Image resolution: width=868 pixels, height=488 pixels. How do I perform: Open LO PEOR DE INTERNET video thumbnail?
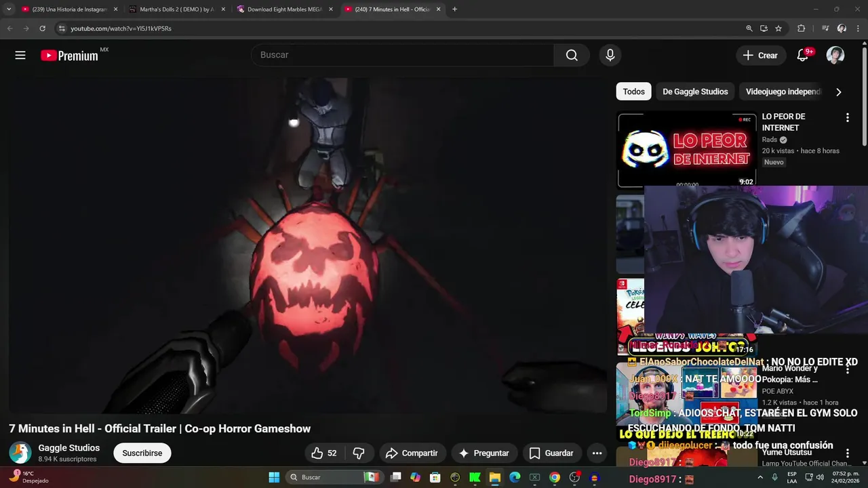click(x=687, y=150)
